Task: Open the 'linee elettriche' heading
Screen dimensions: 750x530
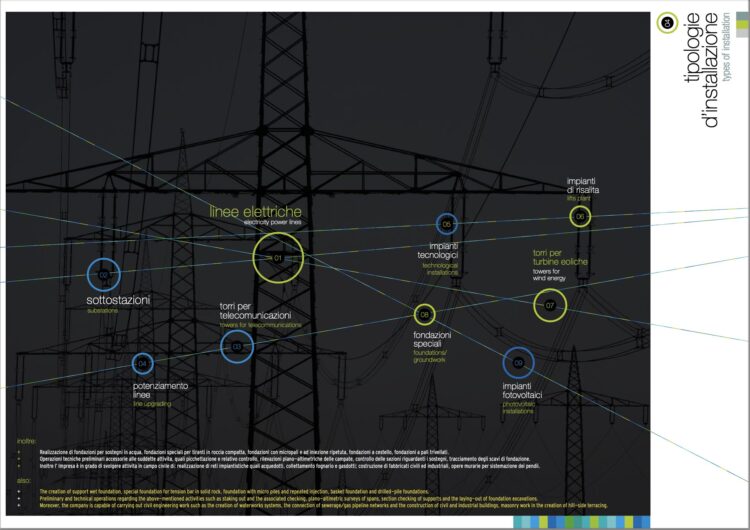Action: point(255,212)
